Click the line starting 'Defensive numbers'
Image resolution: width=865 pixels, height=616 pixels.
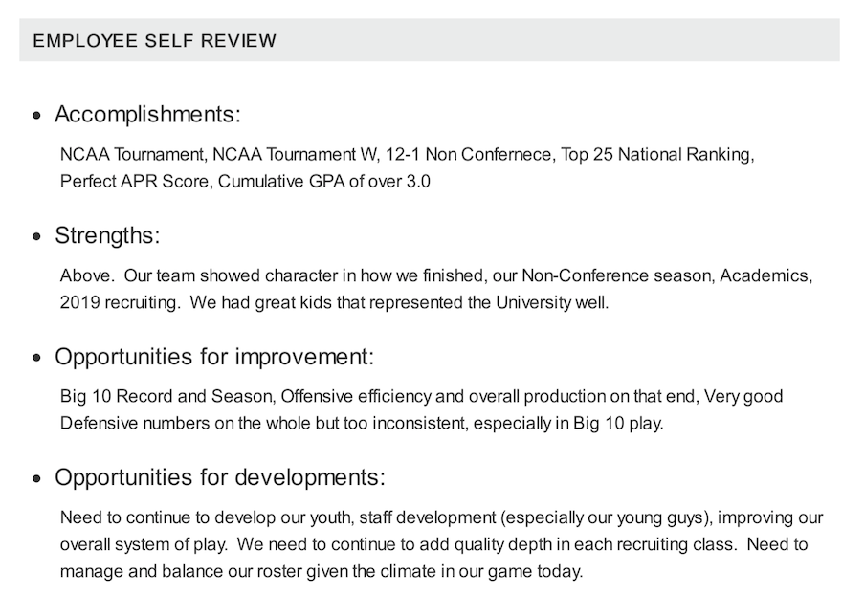(362, 423)
